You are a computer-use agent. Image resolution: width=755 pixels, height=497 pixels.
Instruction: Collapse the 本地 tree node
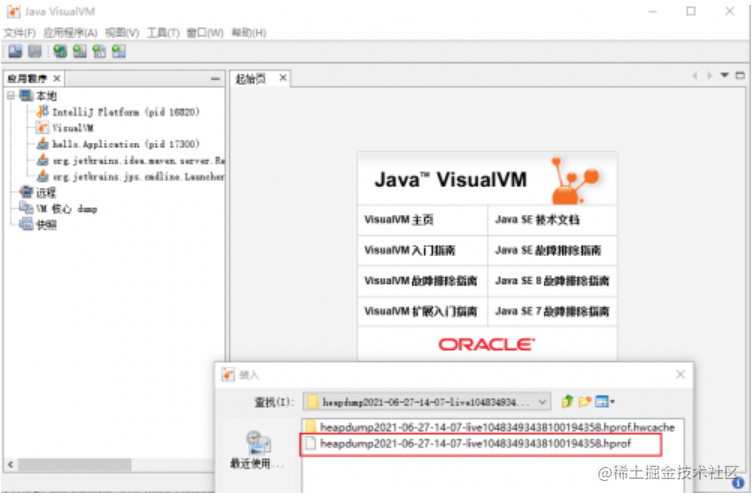click(x=11, y=96)
